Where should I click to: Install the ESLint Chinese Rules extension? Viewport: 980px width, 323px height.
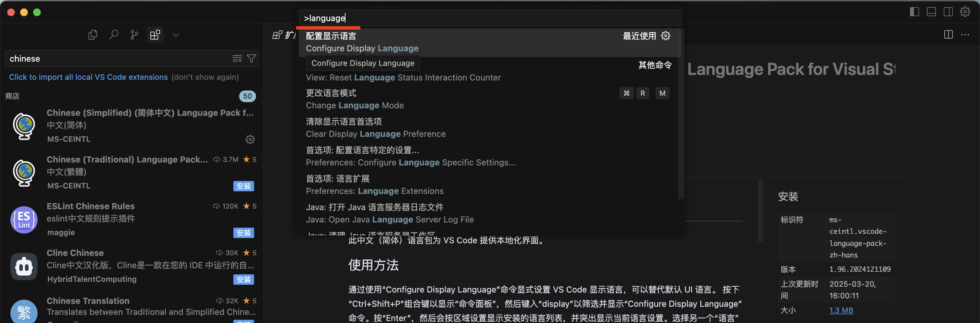point(243,233)
